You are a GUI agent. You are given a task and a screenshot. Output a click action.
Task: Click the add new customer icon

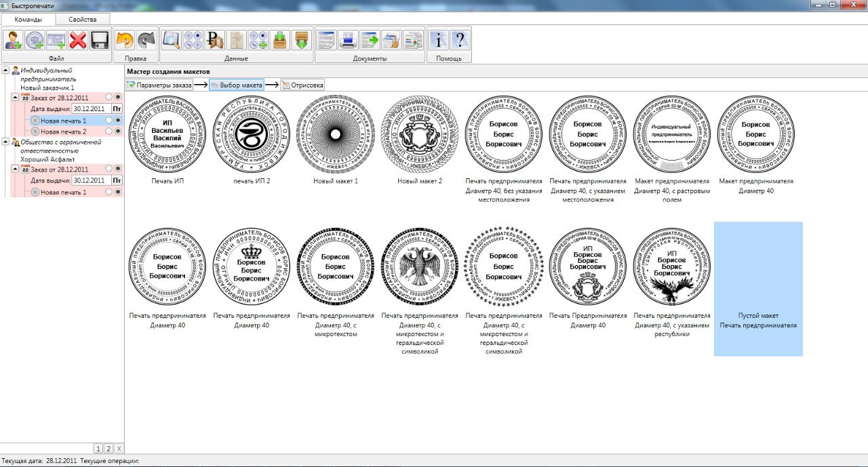click(13, 40)
